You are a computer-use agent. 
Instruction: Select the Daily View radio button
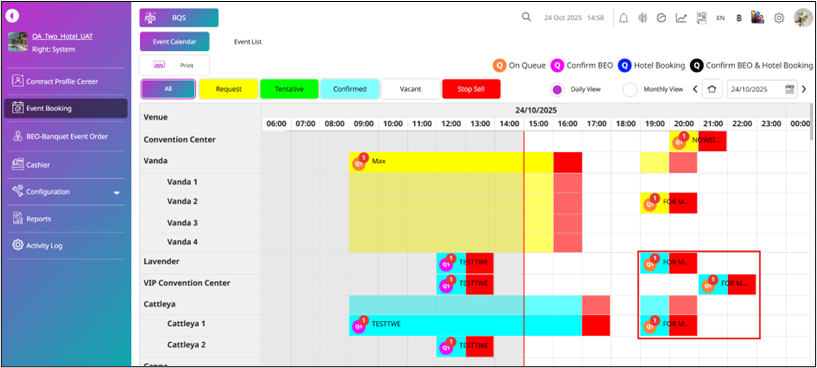557,90
